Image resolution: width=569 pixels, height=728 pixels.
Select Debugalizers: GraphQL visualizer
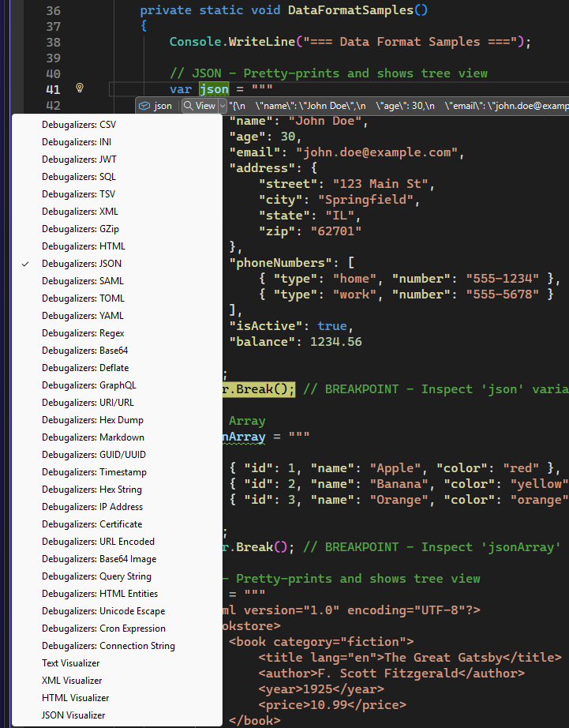[117, 385]
